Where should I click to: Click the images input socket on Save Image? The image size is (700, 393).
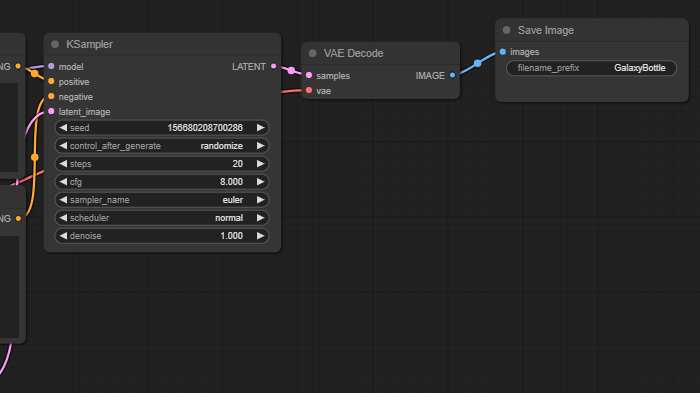pos(503,52)
